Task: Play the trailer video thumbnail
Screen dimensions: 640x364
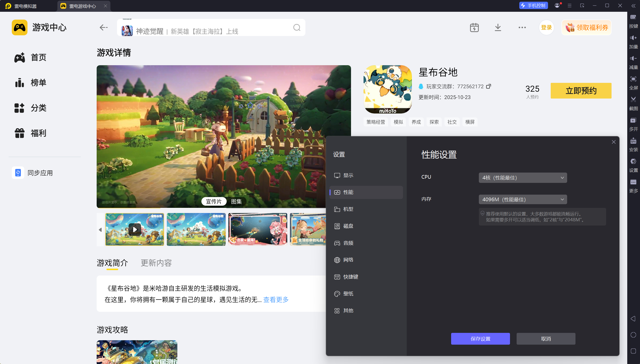Action: tap(135, 229)
